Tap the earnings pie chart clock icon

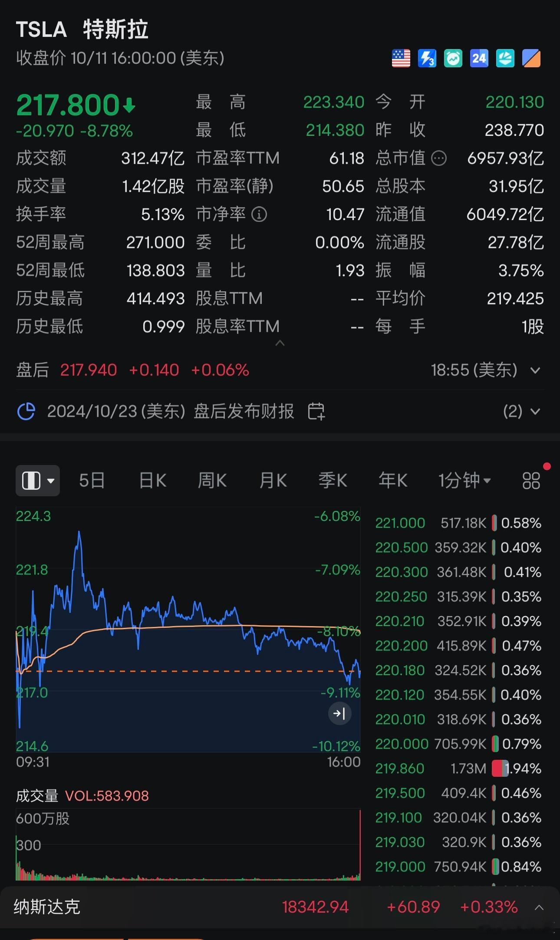pyautogui.click(x=26, y=411)
